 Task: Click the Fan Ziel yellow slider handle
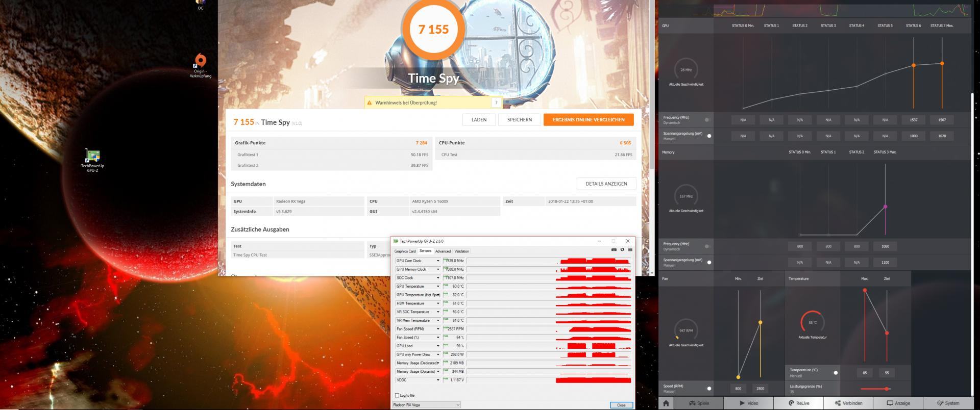click(760, 322)
